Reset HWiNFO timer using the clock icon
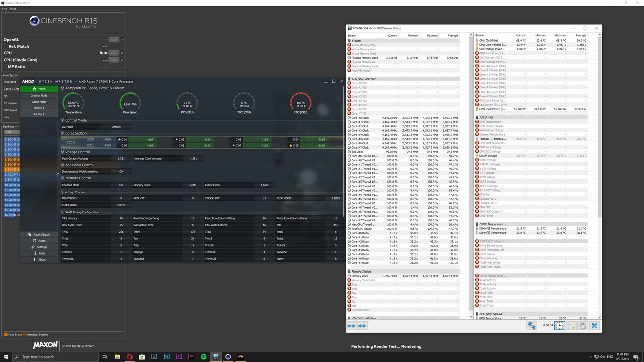Image resolution: width=644 pixels, height=362 pixels. [560, 326]
